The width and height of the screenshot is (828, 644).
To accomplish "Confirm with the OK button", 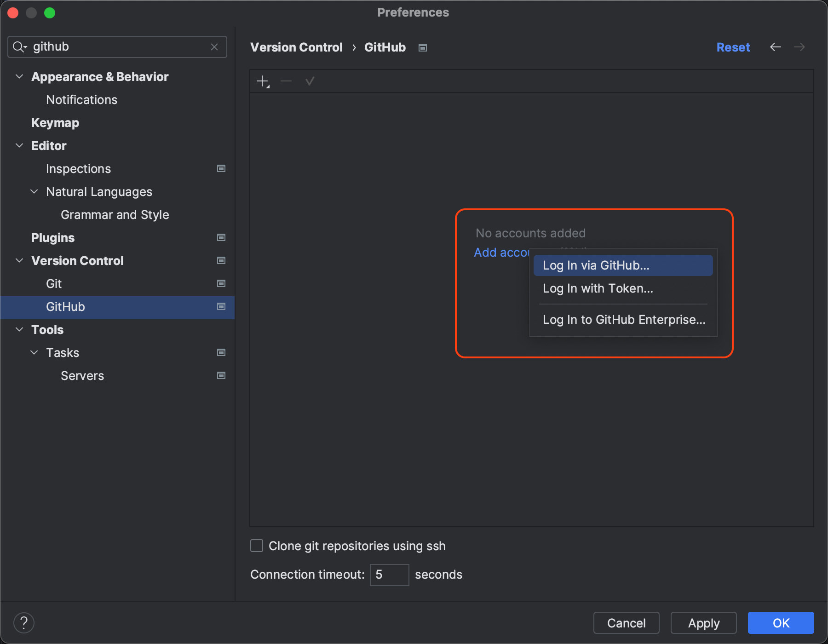I will tap(781, 623).
